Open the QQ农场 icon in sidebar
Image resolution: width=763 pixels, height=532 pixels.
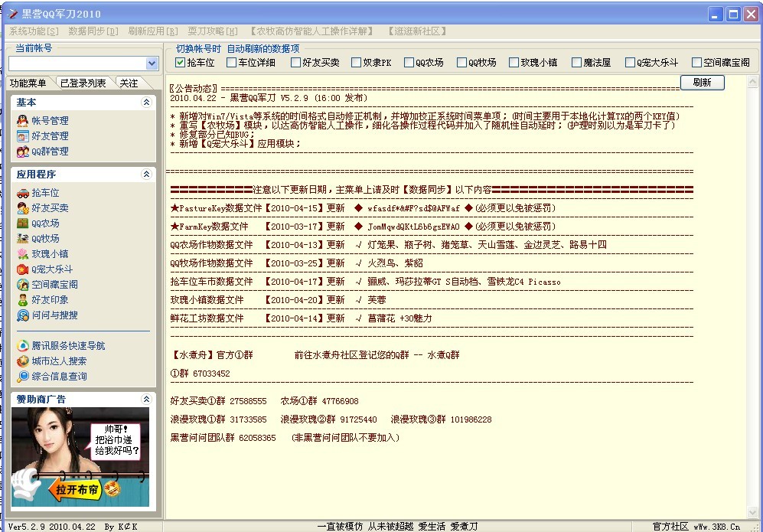point(22,224)
